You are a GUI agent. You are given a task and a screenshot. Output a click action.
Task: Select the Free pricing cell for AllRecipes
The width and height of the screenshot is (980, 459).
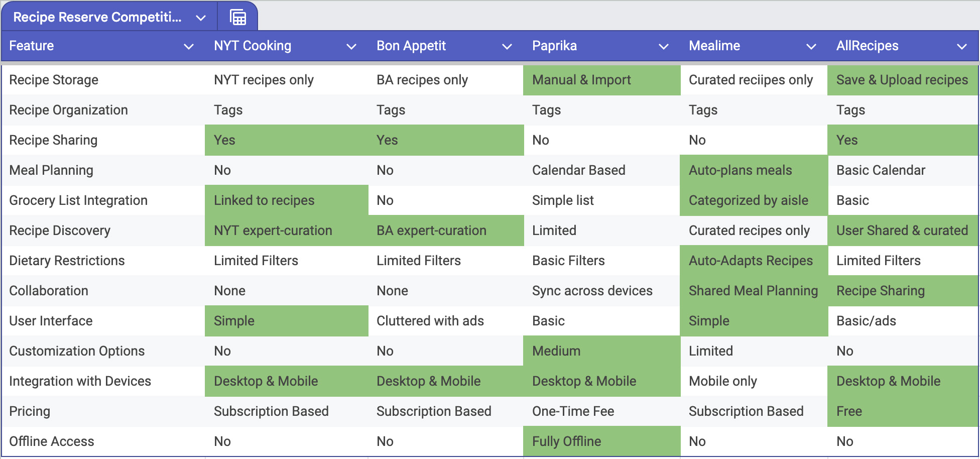pos(903,411)
